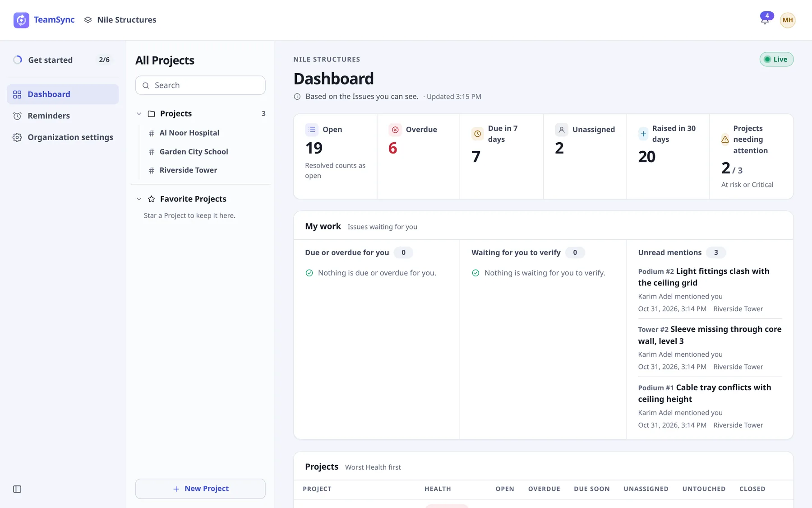The width and height of the screenshot is (812, 508).
Task: Click the 'Waiting for you to verify' heading
Action: 516,252
